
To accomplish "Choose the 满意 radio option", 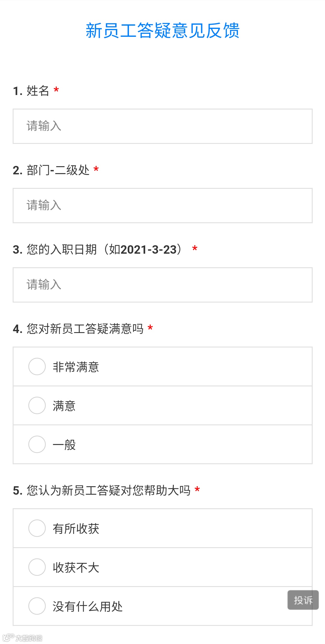I will pos(37,405).
